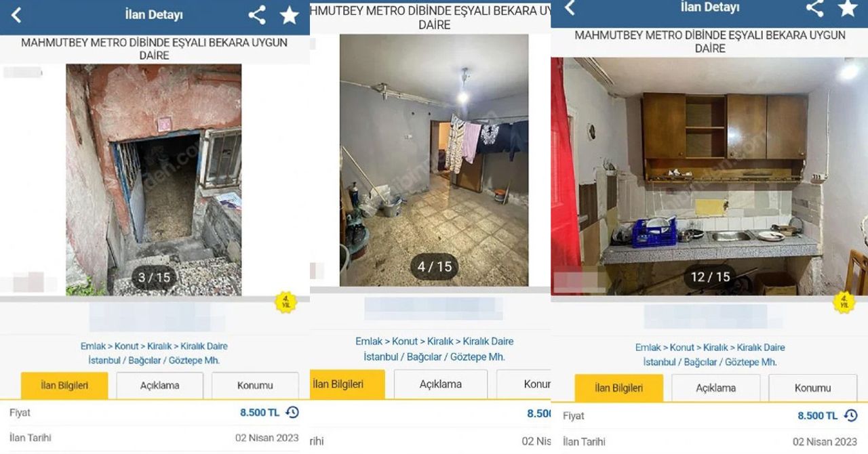Favorite the listing with left star icon
868x454 pixels.
(x=290, y=15)
